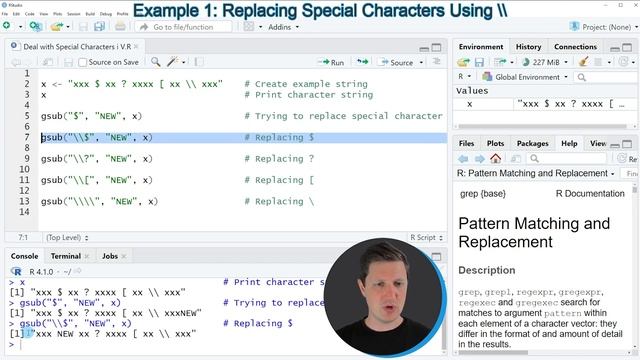The image size is (640, 360).
Task: Open the Code menu
Action: coord(30,14)
